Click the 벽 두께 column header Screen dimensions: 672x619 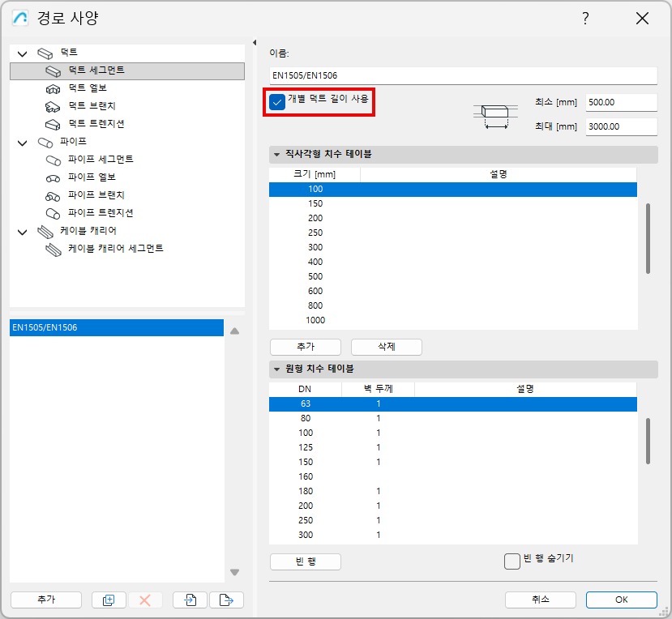[x=378, y=390]
